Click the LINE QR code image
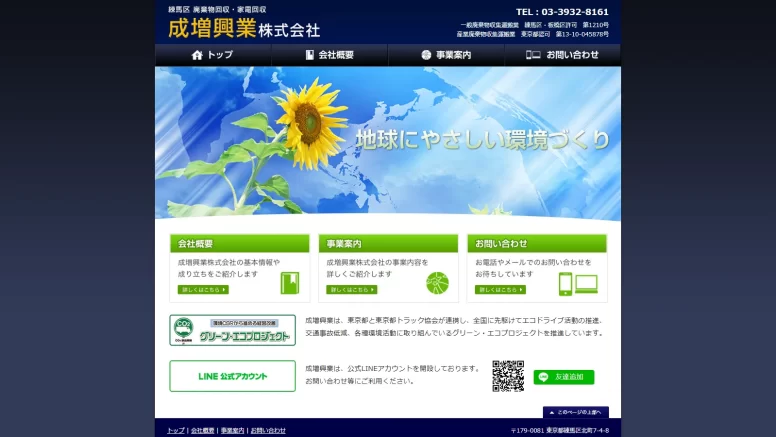 [x=508, y=376]
